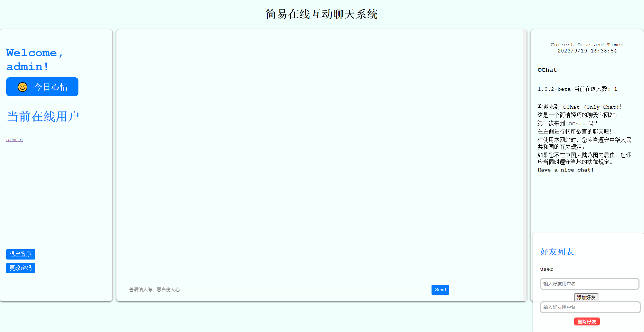Click the 当前在线用户 online users heading
The height and width of the screenshot is (332, 644).
[43, 116]
